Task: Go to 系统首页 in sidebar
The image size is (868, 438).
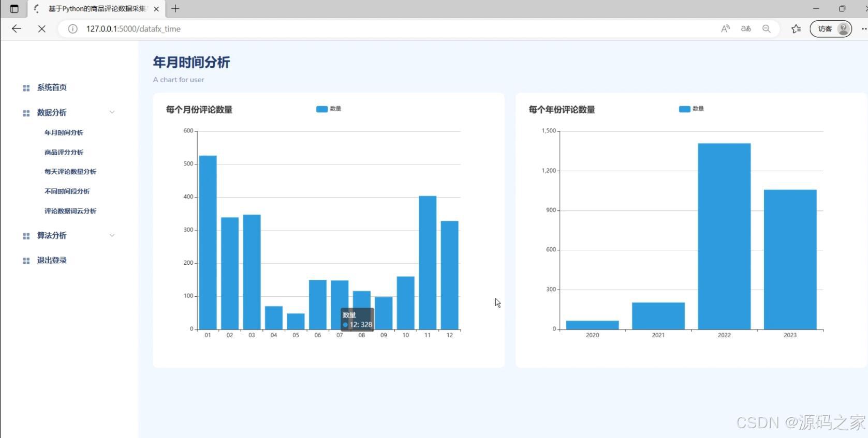Action: click(x=52, y=87)
